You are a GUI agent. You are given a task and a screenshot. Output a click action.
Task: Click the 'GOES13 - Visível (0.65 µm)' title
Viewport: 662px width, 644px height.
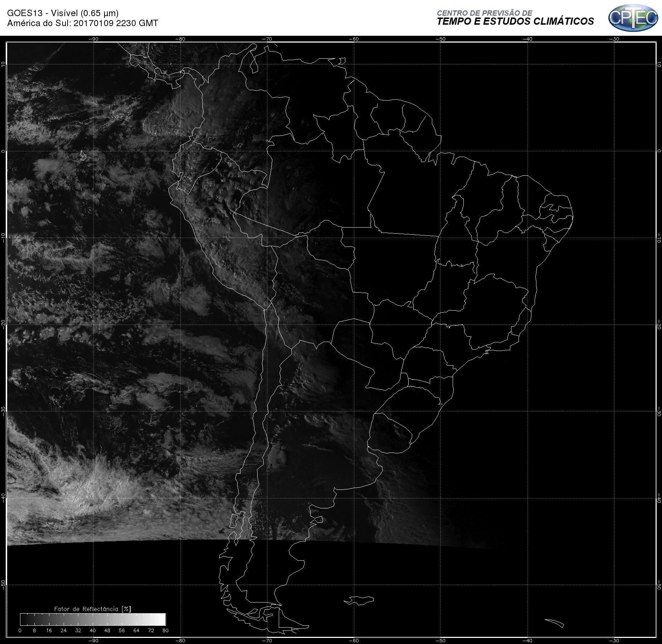[x=63, y=13]
